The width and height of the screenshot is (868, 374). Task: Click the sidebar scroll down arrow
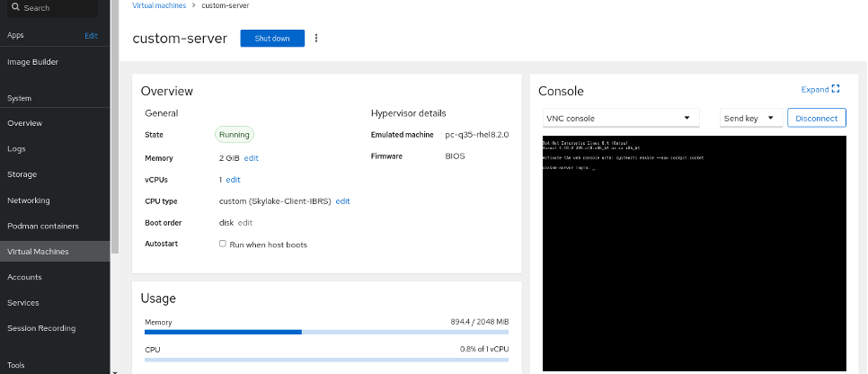pos(114,369)
